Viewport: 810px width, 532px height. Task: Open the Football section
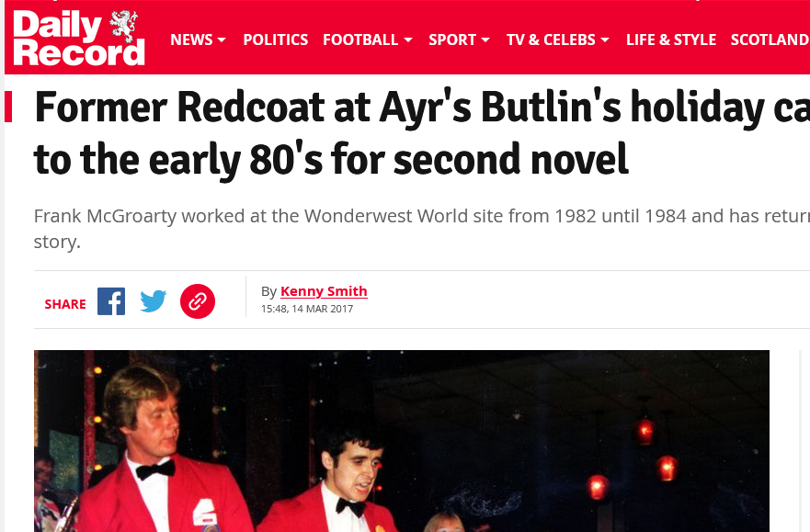point(360,40)
